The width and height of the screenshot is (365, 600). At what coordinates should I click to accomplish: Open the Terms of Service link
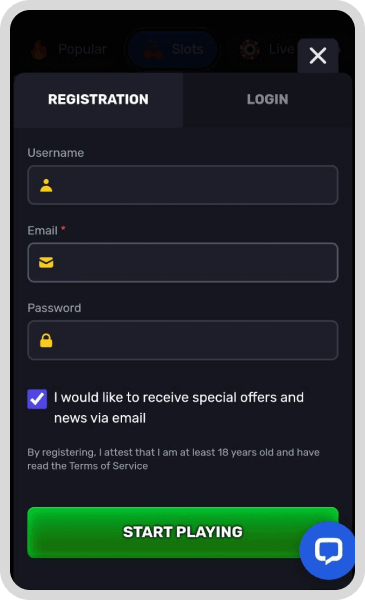click(109, 466)
